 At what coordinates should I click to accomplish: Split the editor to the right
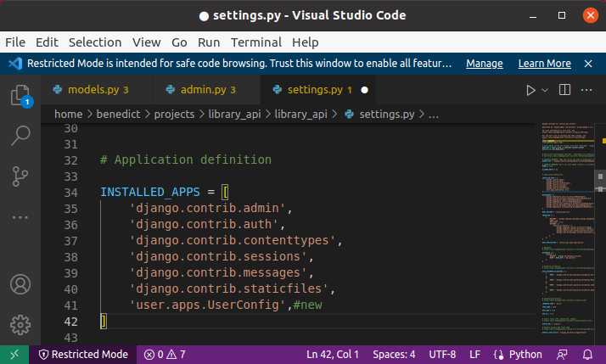564,90
